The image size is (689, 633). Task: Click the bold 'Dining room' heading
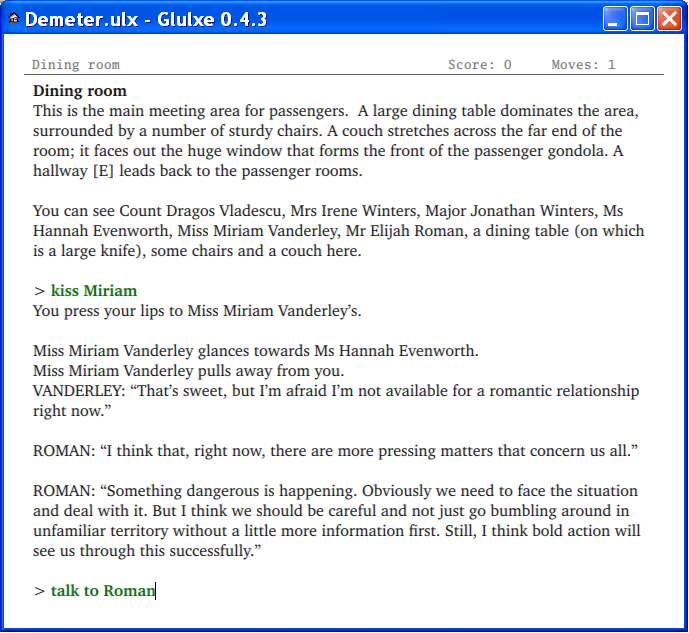tap(80, 90)
